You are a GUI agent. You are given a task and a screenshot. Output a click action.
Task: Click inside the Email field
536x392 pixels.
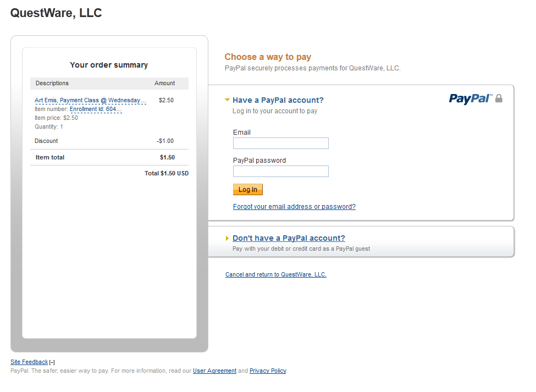pos(280,143)
